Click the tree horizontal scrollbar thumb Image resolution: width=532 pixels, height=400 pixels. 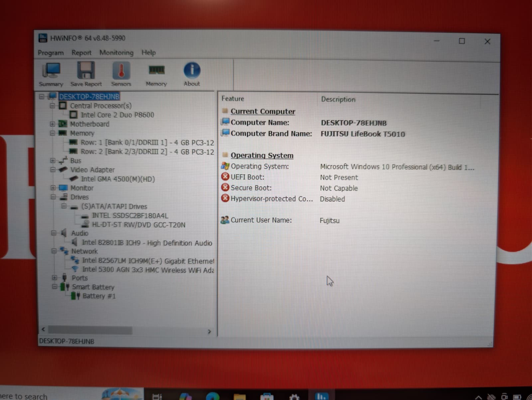click(x=90, y=330)
